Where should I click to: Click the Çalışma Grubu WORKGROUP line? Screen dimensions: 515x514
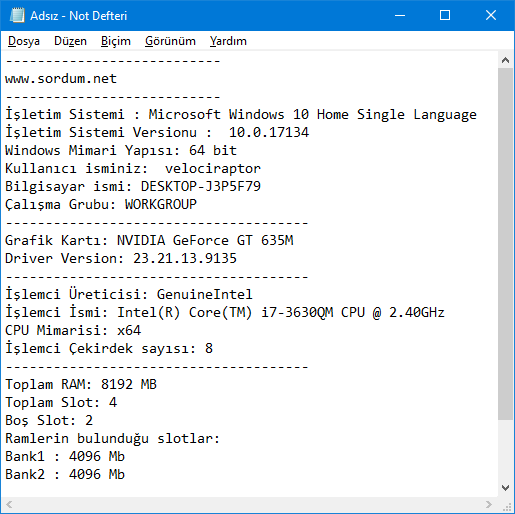coord(101,205)
